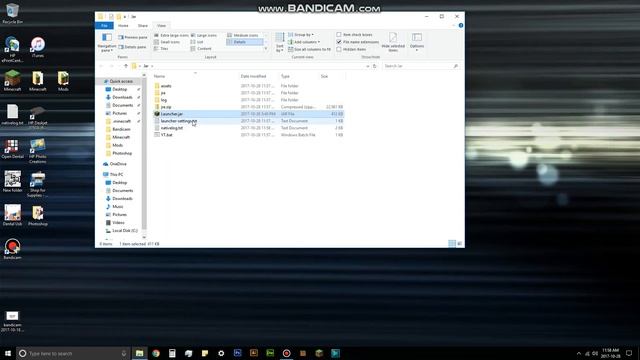Toggle the Details pane button

coord(132,47)
